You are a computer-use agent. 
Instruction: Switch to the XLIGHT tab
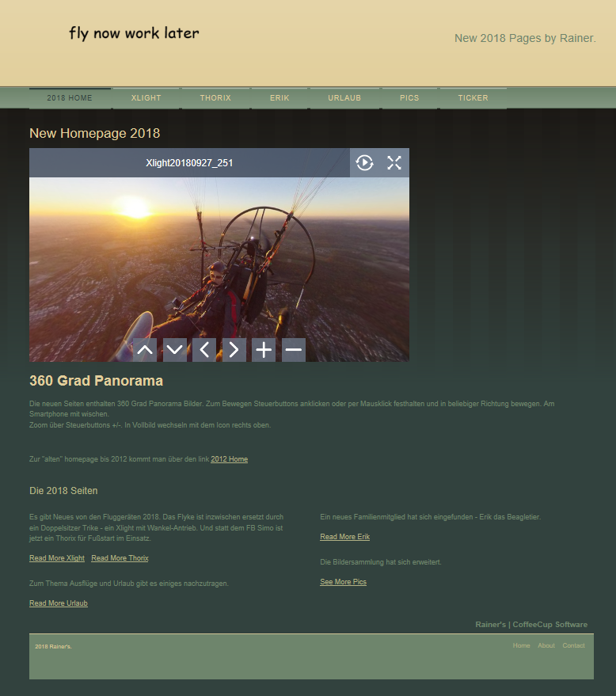[x=146, y=98]
